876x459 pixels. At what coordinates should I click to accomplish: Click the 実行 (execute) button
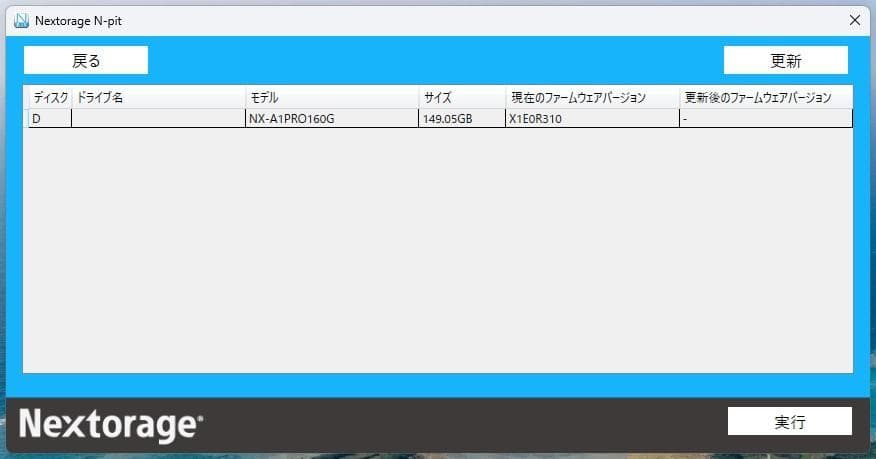click(x=789, y=422)
